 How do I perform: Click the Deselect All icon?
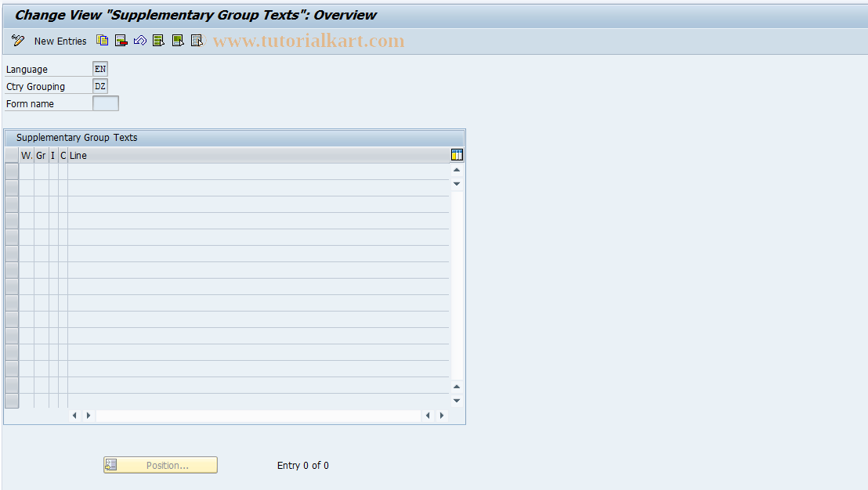tap(197, 41)
